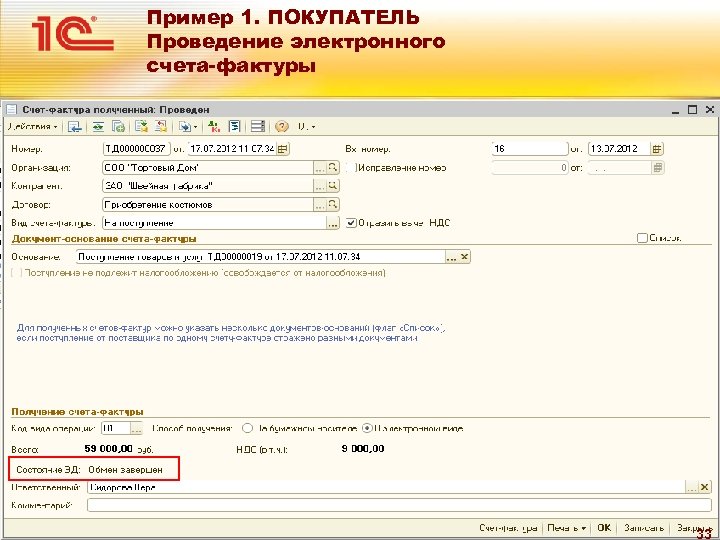Click the blue arrow navigation toolbar icon
This screenshot has width=720, height=540.
[74, 126]
